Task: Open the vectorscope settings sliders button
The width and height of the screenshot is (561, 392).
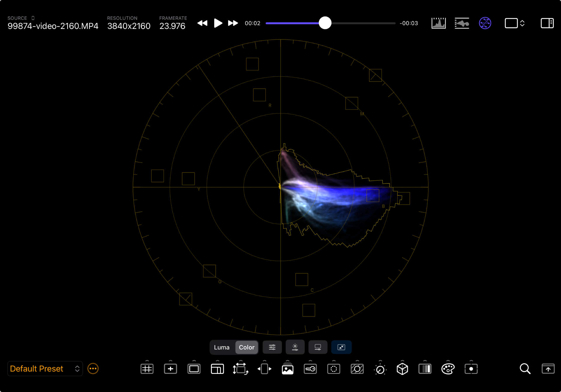Action: 272,347
